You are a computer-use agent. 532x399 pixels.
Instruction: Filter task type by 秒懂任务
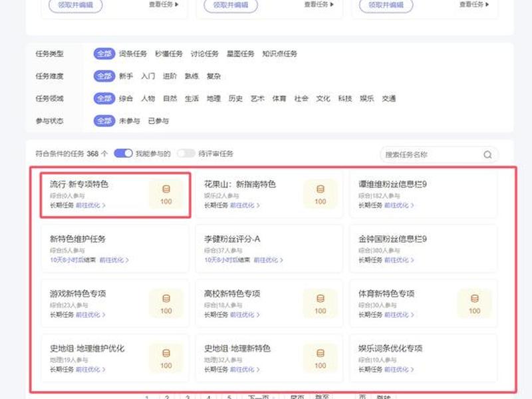169,54
